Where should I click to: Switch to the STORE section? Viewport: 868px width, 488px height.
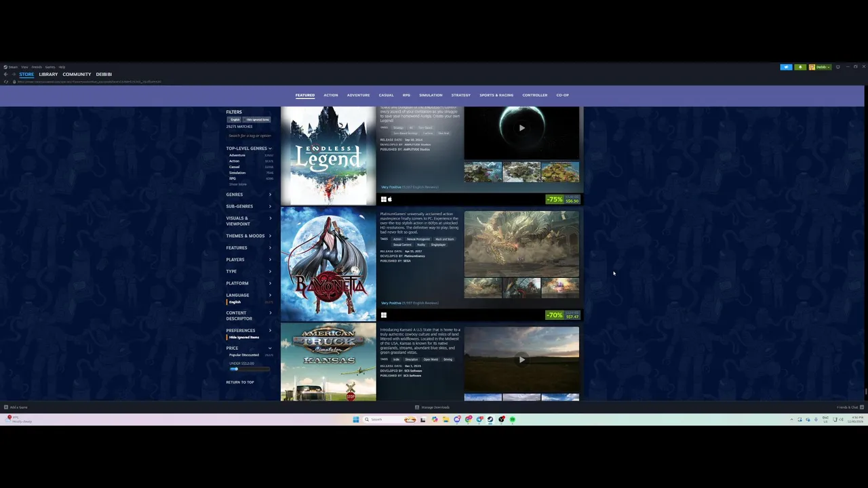click(26, 75)
